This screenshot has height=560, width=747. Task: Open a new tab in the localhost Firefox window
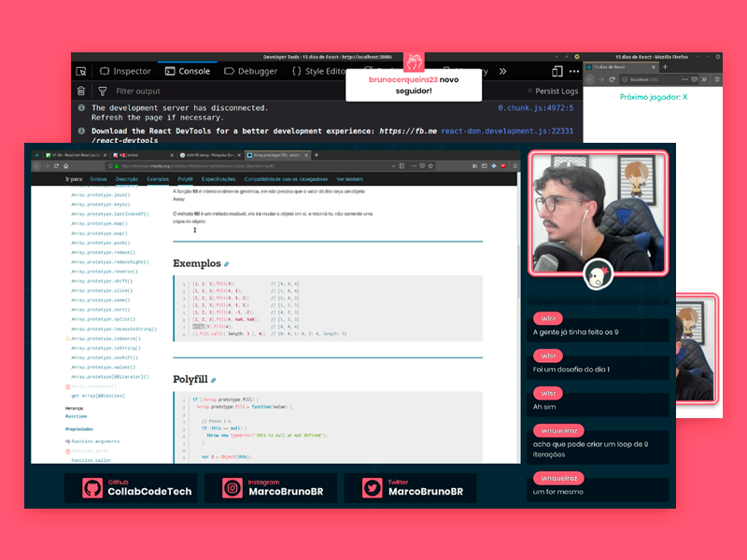click(x=666, y=67)
